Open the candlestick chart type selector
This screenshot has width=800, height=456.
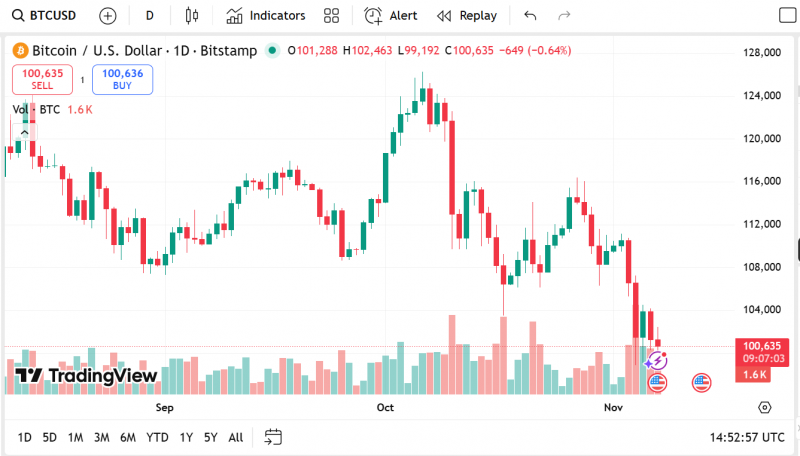click(x=192, y=16)
